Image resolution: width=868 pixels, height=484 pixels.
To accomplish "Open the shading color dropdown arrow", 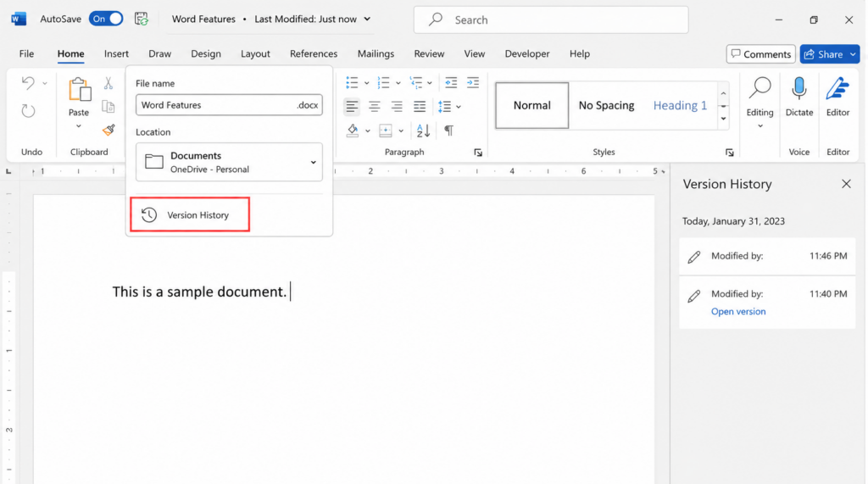I will [x=368, y=131].
